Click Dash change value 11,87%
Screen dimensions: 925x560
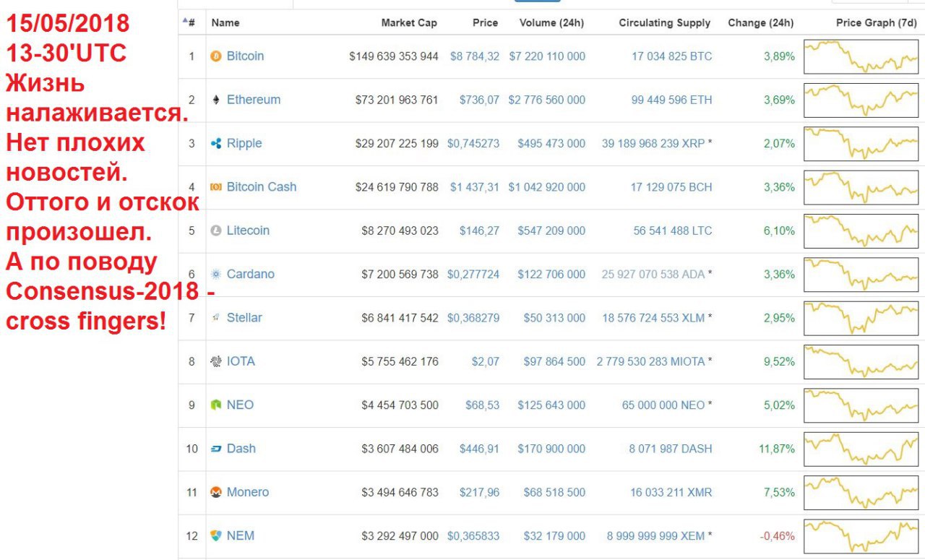pyautogui.click(x=776, y=449)
